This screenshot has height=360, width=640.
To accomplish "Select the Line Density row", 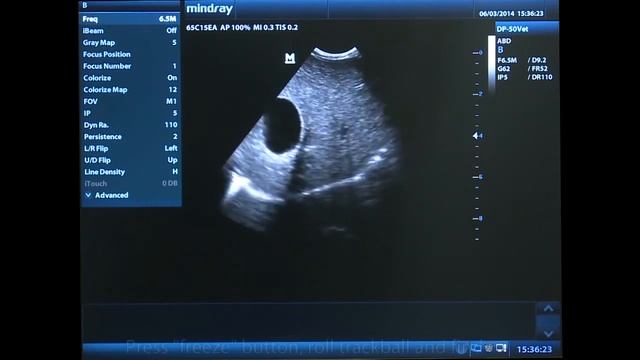I will coord(130,172).
